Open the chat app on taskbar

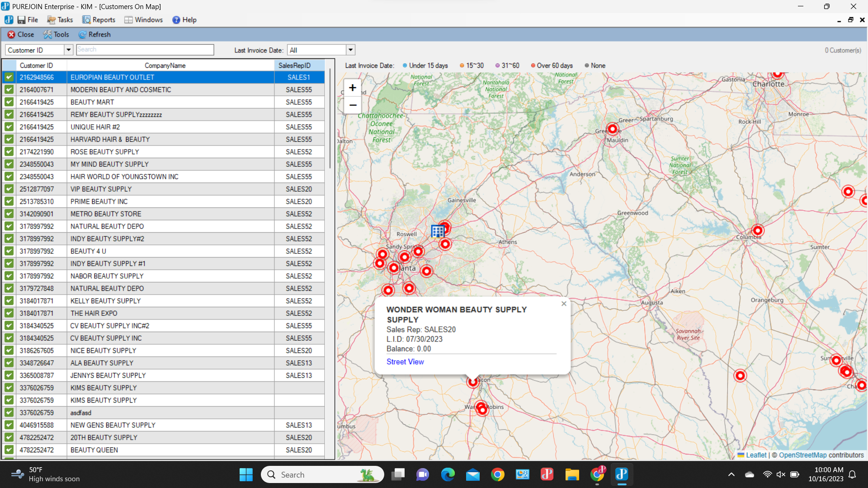pos(423,474)
